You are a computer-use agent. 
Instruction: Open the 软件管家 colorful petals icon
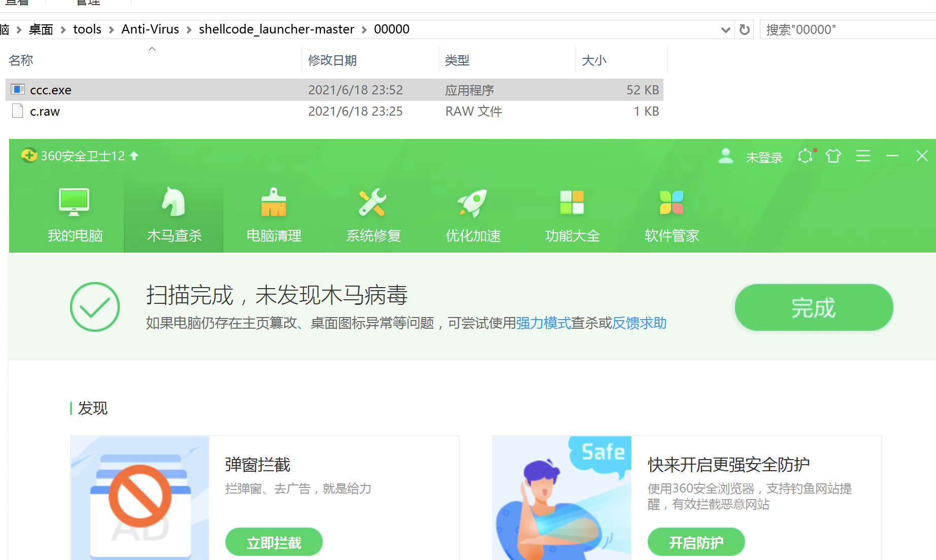pyautogui.click(x=672, y=202)
